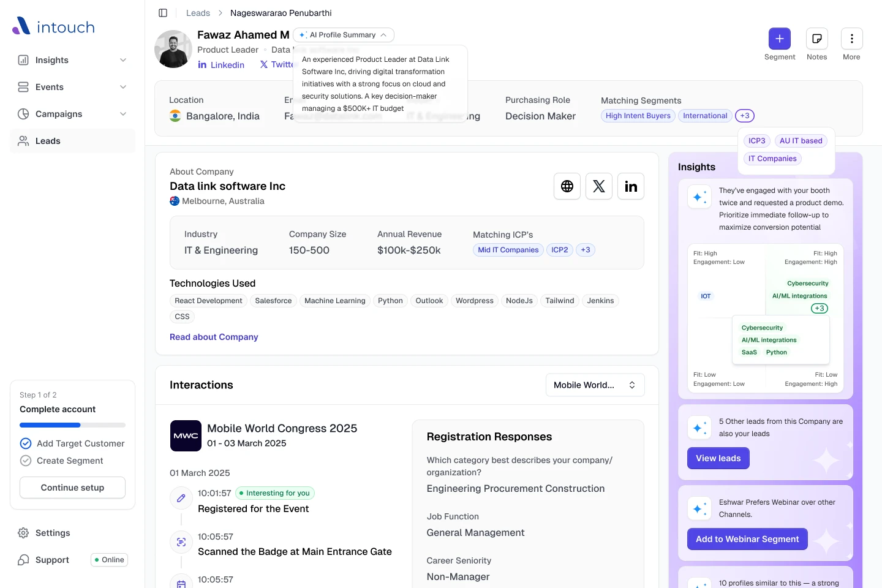The image size is (882, 588).
Task: Open the Events sidebar icon
Action: coord(23,87)
